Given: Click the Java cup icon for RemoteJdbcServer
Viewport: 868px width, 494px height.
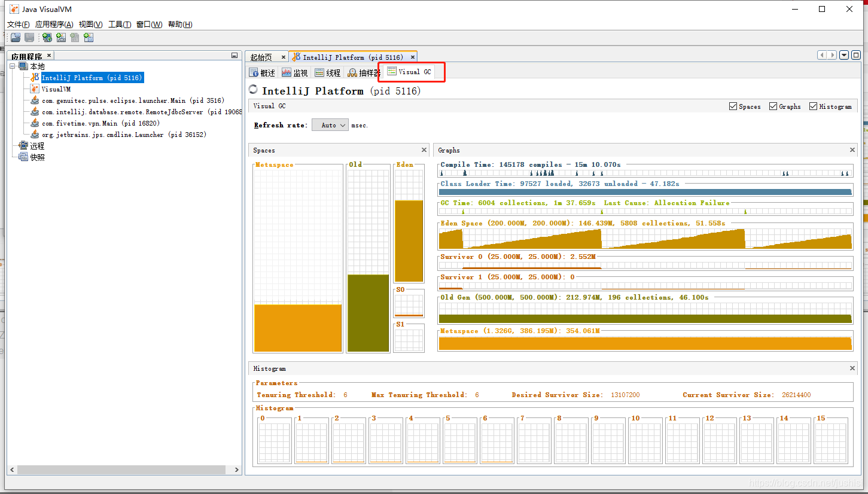Looking at the screenshot, I should [x=35, y=112].
